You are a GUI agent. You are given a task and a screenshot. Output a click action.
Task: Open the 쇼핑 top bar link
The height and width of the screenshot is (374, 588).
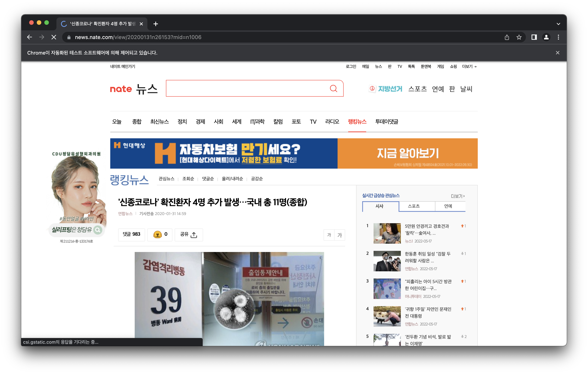[453, 67]
